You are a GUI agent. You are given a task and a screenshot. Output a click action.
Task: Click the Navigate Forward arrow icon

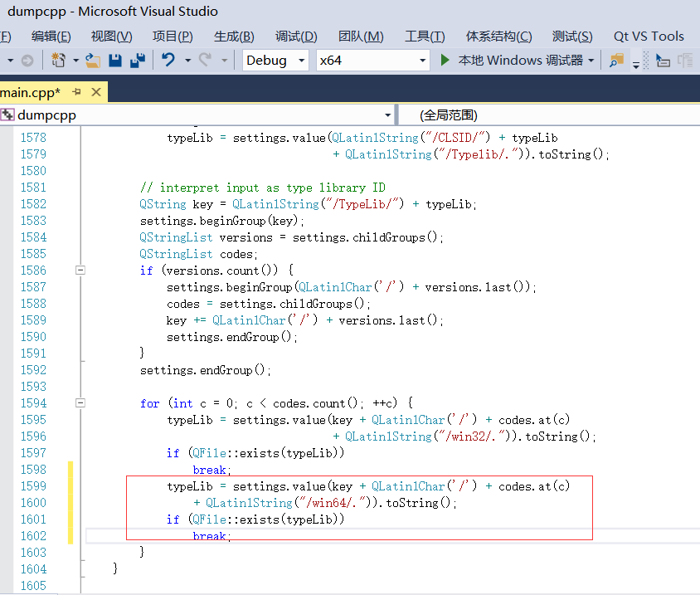coord(27,61)
